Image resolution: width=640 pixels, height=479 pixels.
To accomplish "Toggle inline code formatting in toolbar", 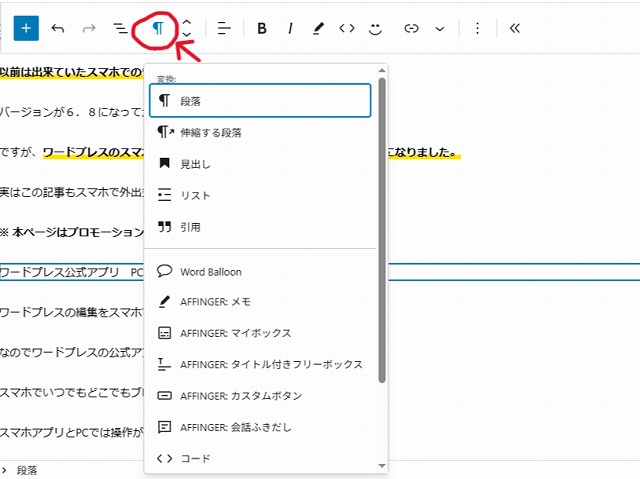I will 347,29.
